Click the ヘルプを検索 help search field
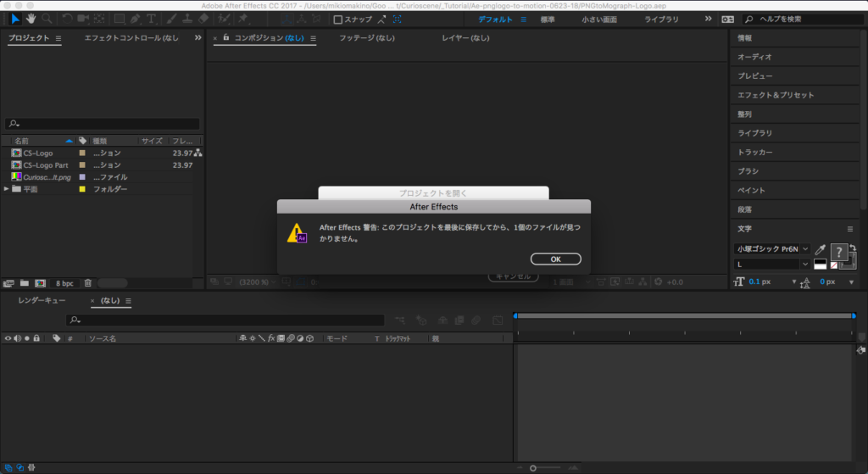Image resolution: width=868 pixels, height=474 pixels. [804, 20]
